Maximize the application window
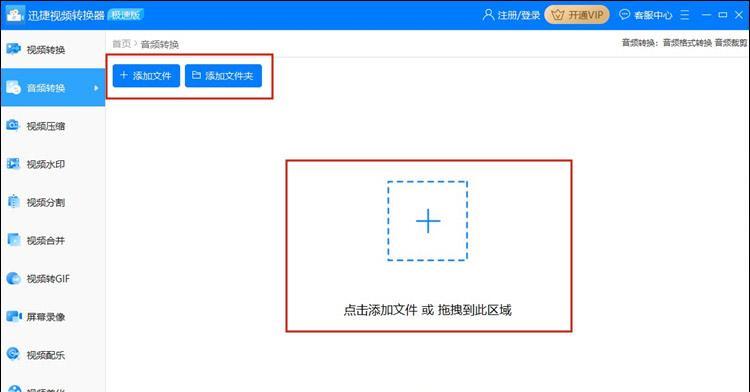 coord(723,15)
